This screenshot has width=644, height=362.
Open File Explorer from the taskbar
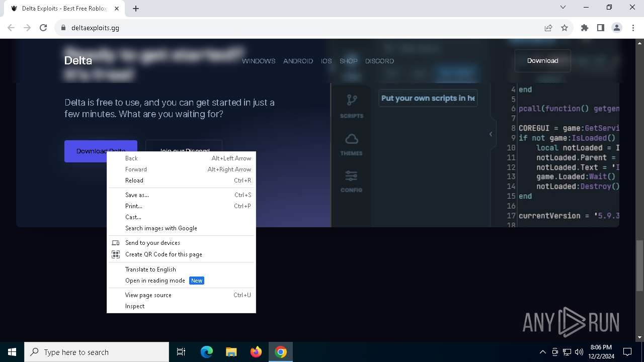(x=231, y=352)
